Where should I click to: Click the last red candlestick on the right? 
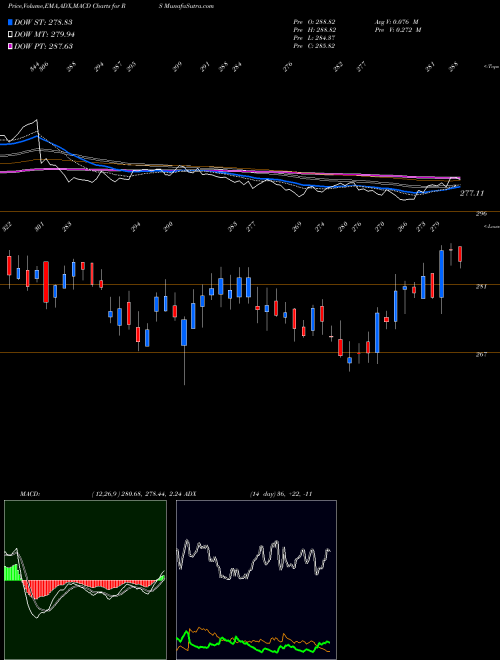pyautogui.click(x=460, y=254)
